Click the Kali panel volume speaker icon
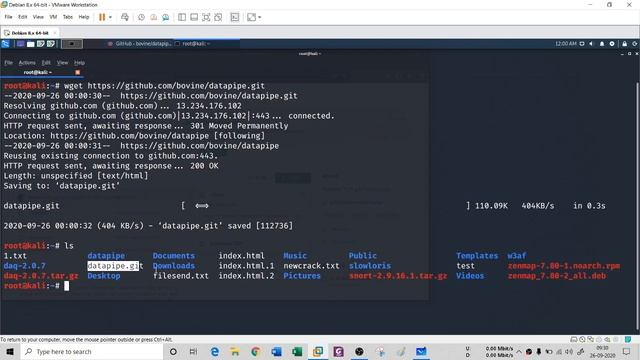This screenshot has height=360, width=640. click(591, 44)
